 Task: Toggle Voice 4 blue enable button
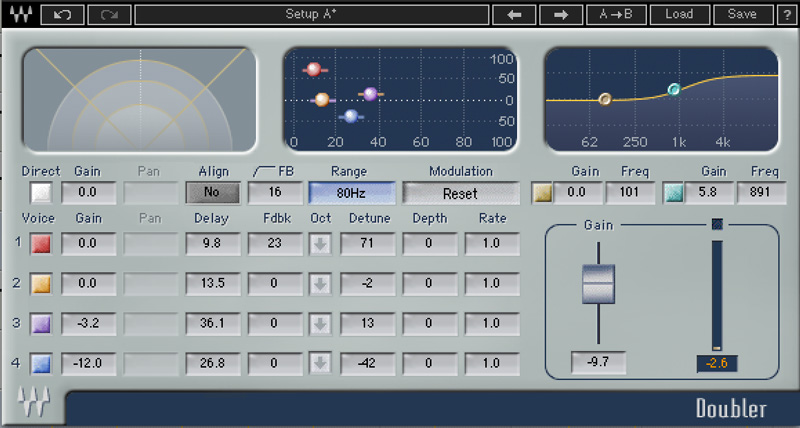pos(41,363)
